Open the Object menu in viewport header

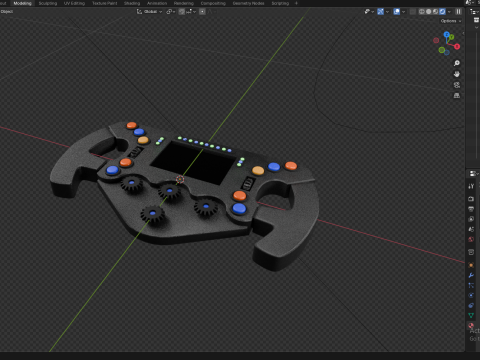[x=7, y=12]
